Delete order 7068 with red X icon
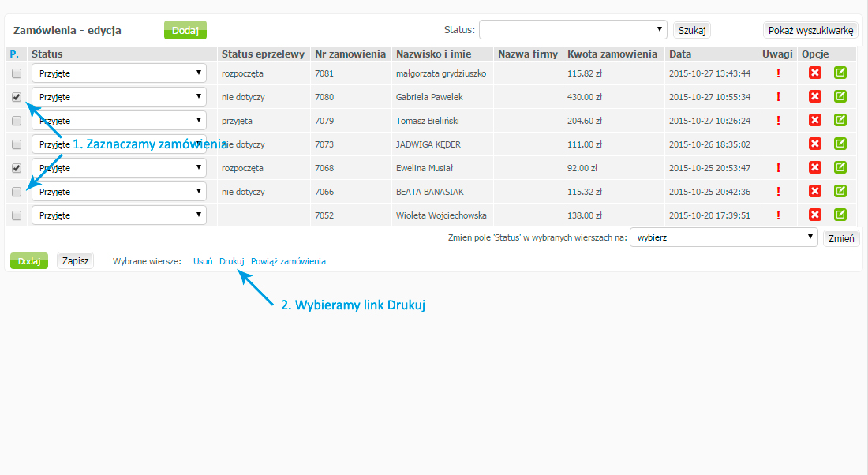The image size is (868, 475). (x=815, y=167)
